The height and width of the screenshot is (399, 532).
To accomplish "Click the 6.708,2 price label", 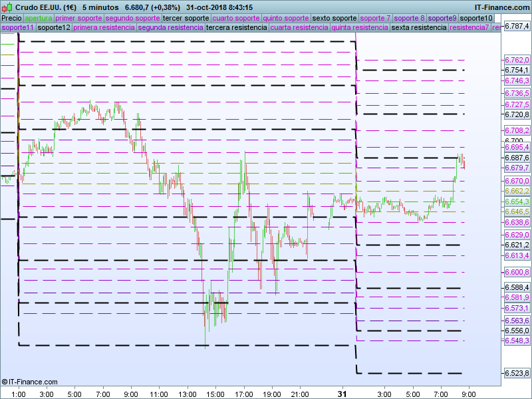I will point(517,130).
